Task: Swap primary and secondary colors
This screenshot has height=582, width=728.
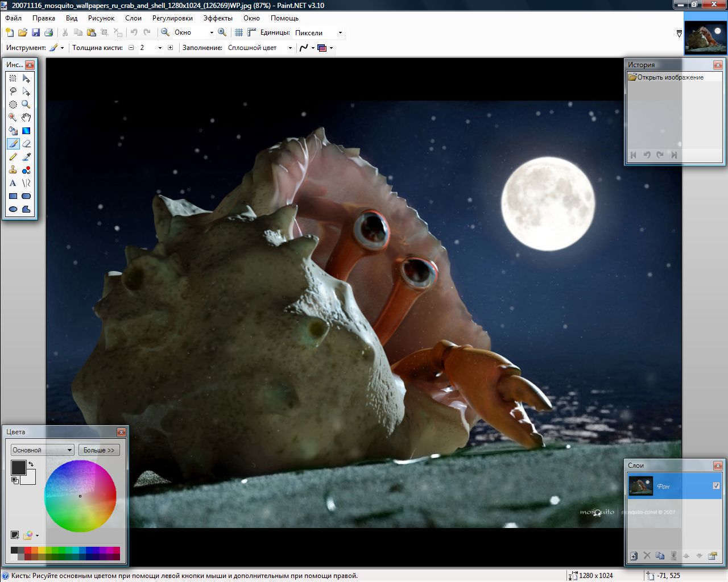Action: pyautogui.click(x=31, y=464)
